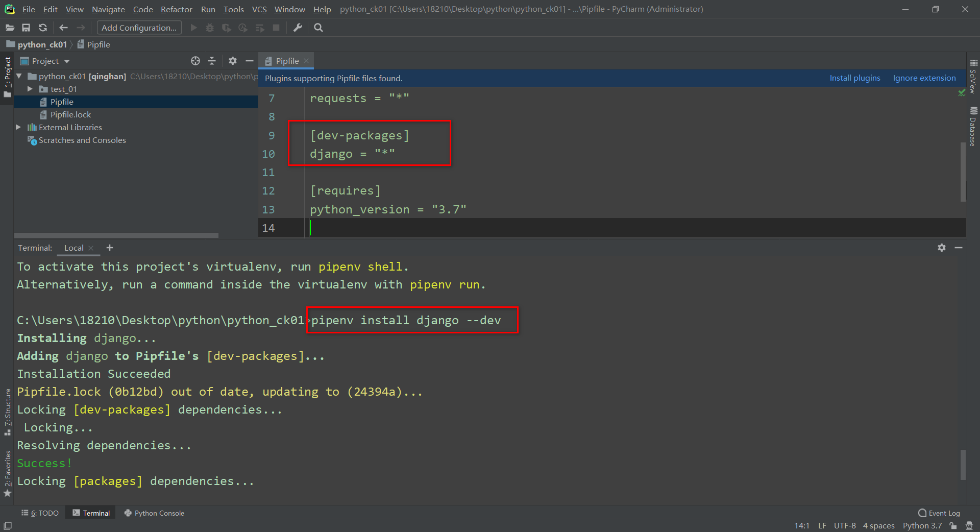Navigate forward with right arrow icon

[81, 28]
